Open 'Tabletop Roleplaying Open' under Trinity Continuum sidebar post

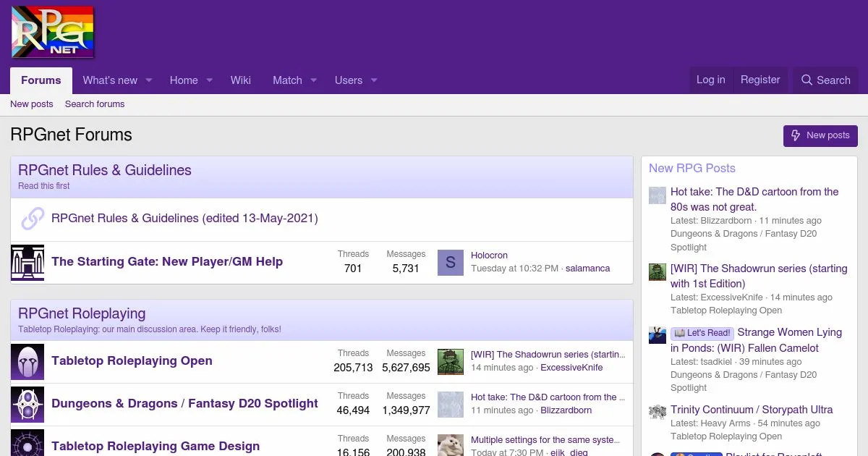[726, 436]
